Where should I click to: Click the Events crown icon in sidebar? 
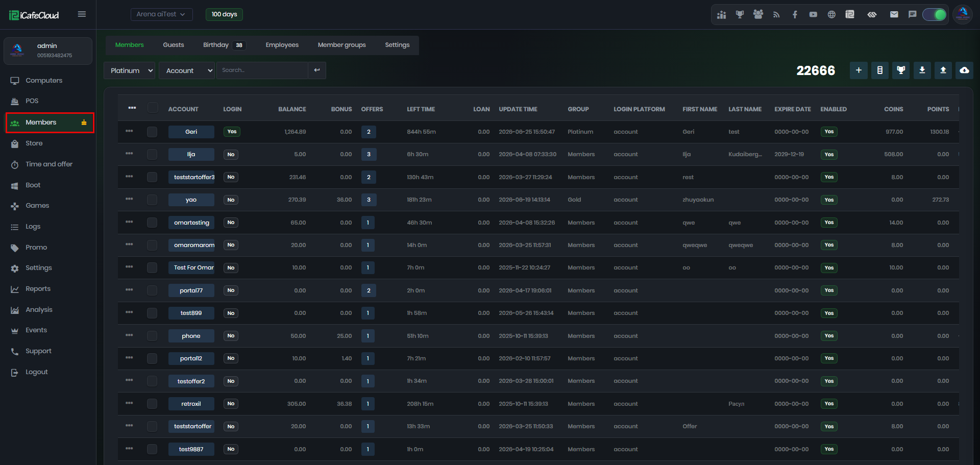click(x=15, y=331)
